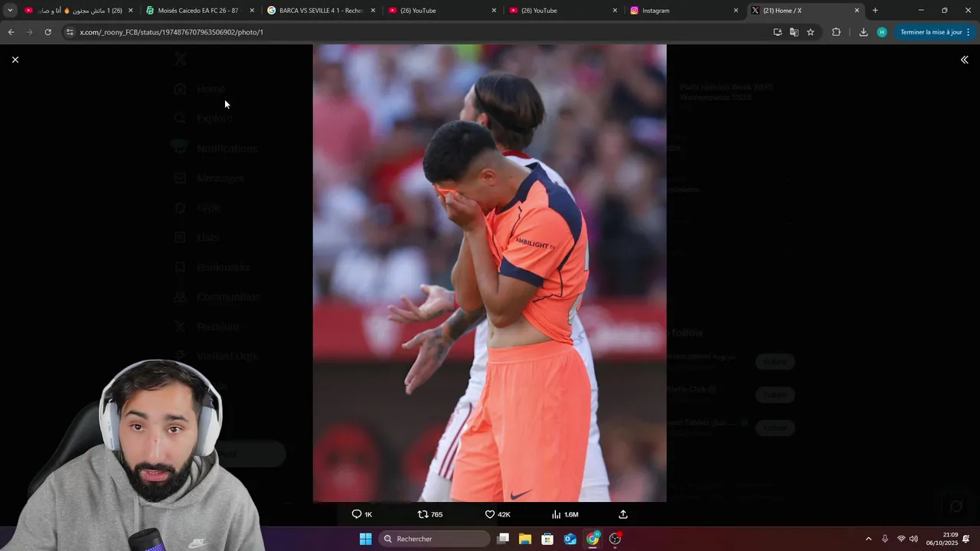Repost the photo with 765 reposts

tap(430, 514)
